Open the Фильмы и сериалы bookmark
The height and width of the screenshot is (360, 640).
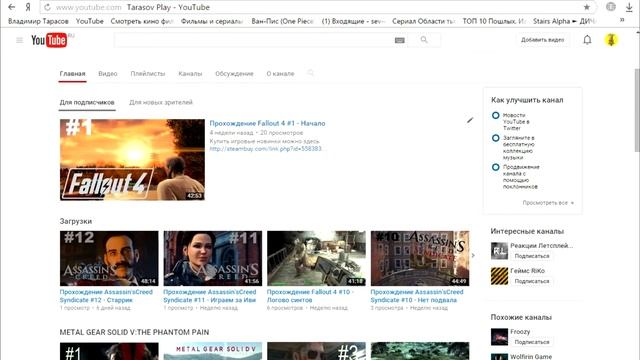[212, 21]
